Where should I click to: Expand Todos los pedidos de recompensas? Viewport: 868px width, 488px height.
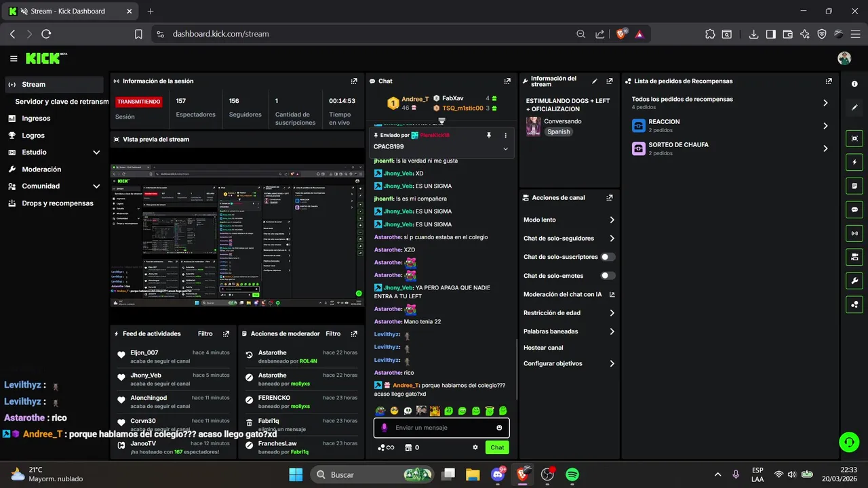point(825,103)
